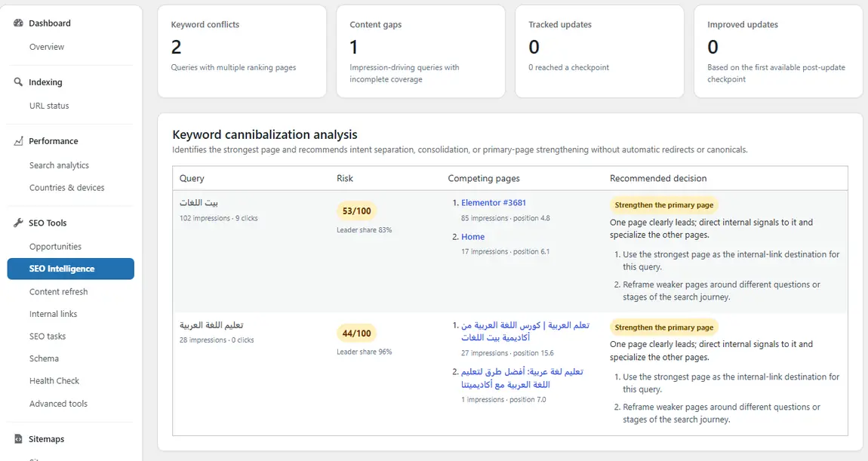
Task: Open Search analytics
Action: pyautogui.click(x=59, y=165)
